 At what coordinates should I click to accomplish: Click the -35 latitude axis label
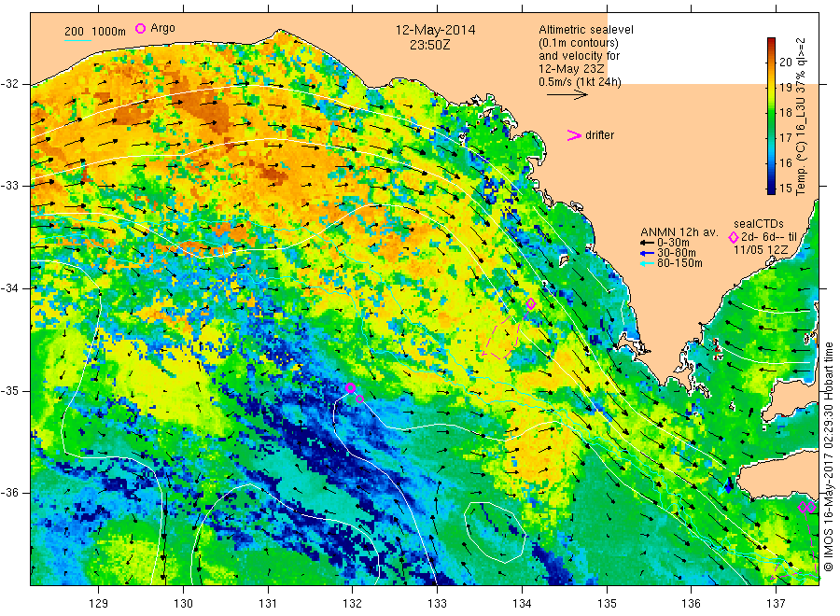point(9,390)
